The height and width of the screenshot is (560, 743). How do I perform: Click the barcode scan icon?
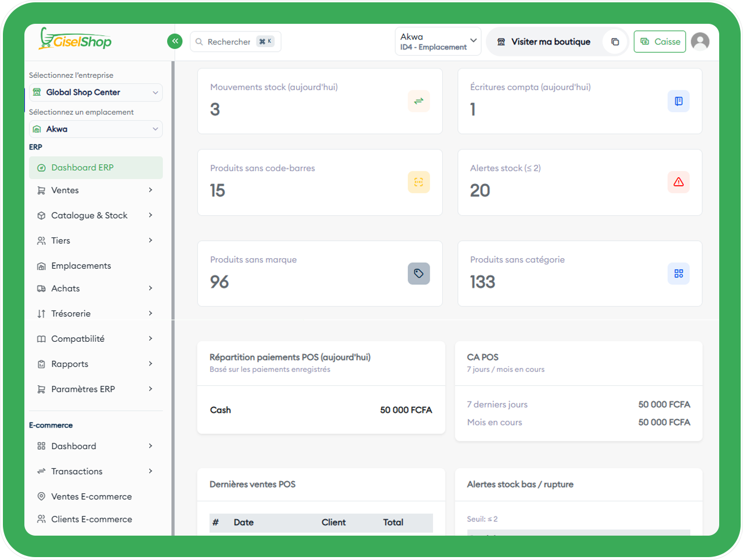click(x=419, y=182)
